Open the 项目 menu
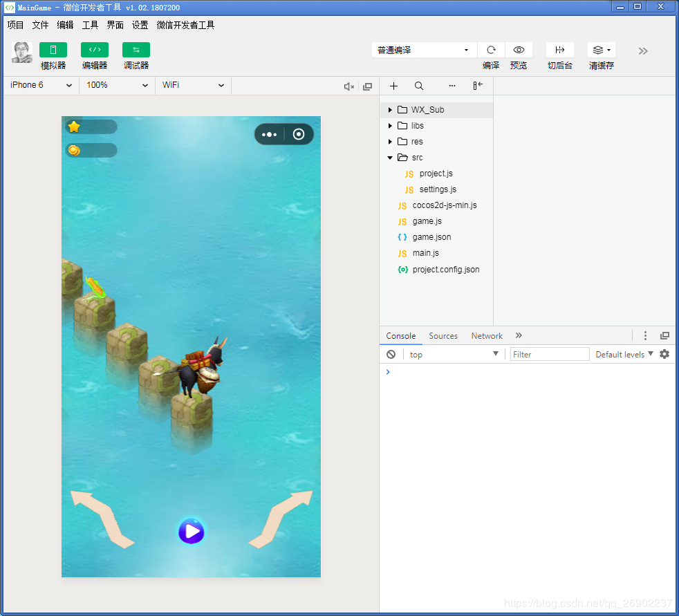Screen dimensions: 679x616 [16, 25]
